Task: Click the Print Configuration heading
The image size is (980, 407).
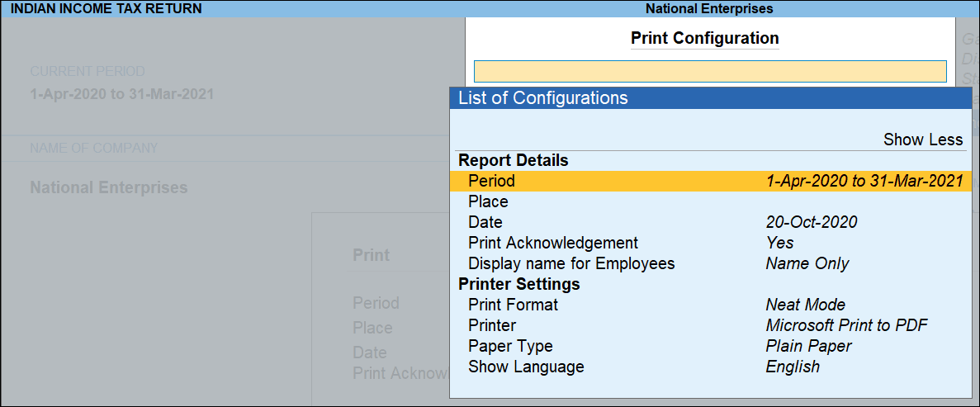Action: [x=704, y=38]
